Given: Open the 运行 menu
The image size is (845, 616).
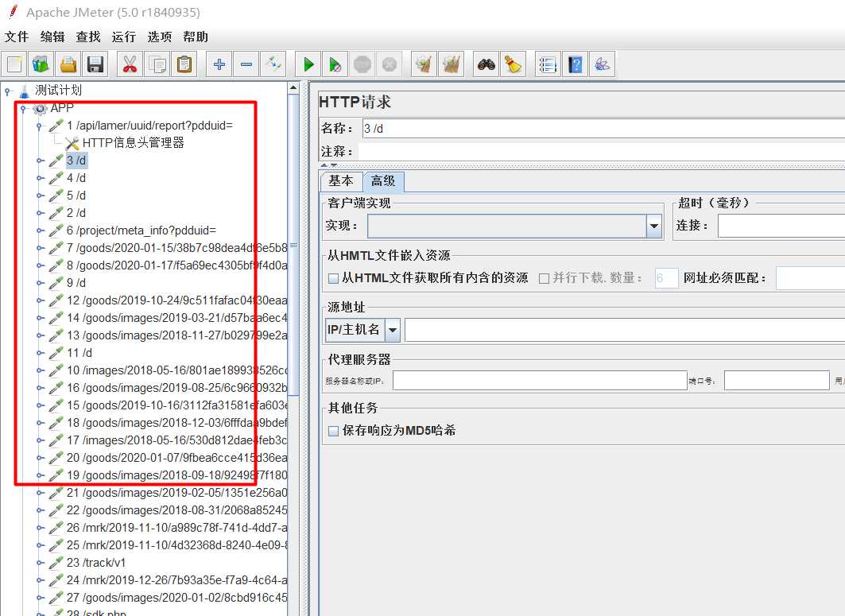Looking at the screenshot, I should point(123,37).
